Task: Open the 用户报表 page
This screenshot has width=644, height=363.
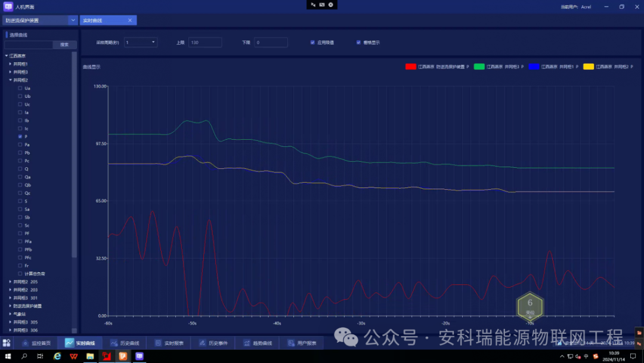Action: coord(302,343)
